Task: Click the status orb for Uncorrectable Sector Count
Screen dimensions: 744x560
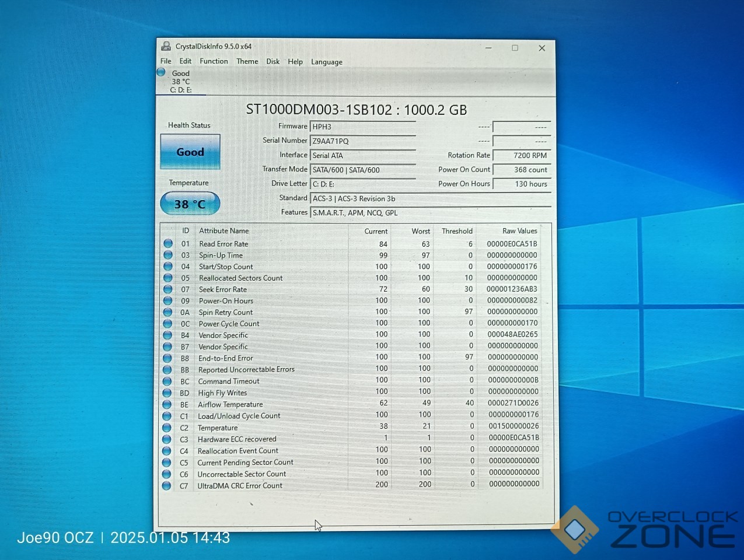Action: tap(167, 474)
